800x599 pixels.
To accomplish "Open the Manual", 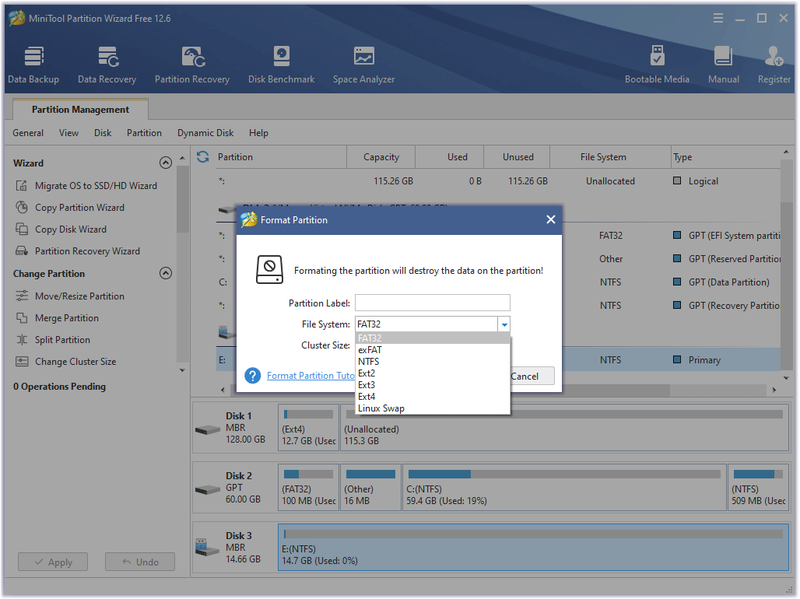I will 723,65.
